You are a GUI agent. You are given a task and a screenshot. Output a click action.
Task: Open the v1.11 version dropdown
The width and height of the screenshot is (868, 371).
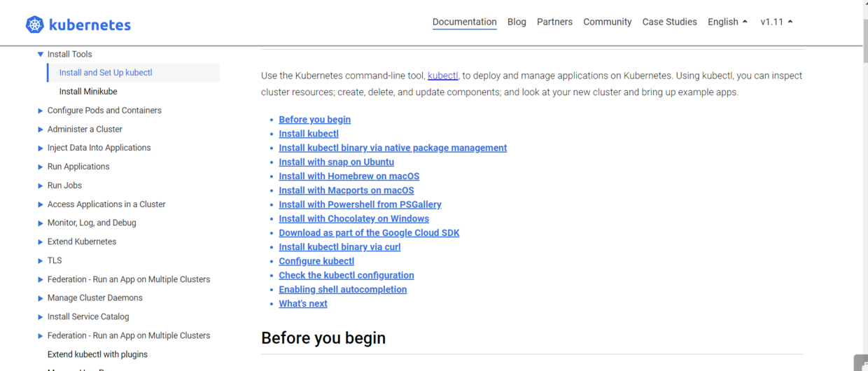(776, 22)
